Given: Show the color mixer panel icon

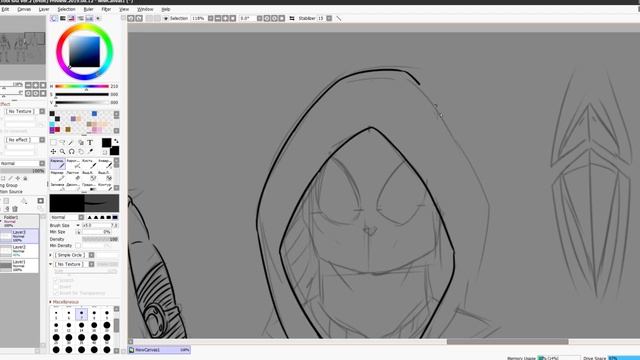Looking at the screenshot, I should click(80, 18).
